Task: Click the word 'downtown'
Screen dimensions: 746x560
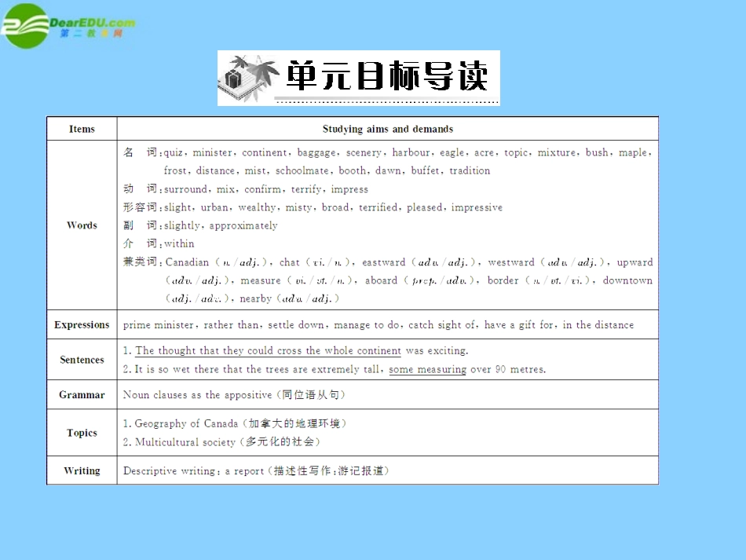Action: pyautogui.click(x=627, y=280)
